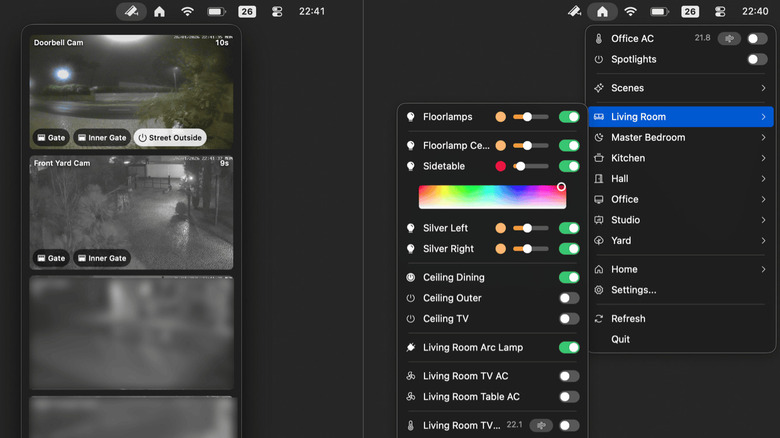Turn off Living Room Arc Lamp switch
This screenshot has height=438, width=780.
(x=569, y=347)
